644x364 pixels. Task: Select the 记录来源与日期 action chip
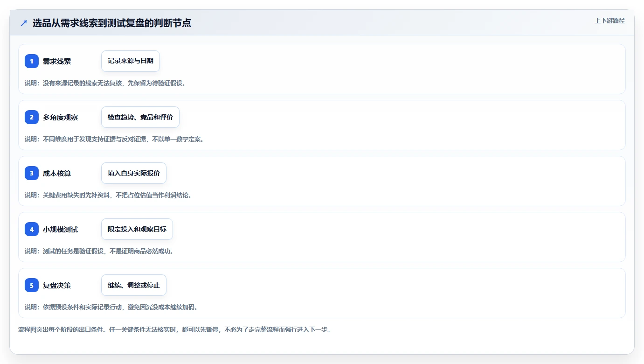click(x=131, y=61)
